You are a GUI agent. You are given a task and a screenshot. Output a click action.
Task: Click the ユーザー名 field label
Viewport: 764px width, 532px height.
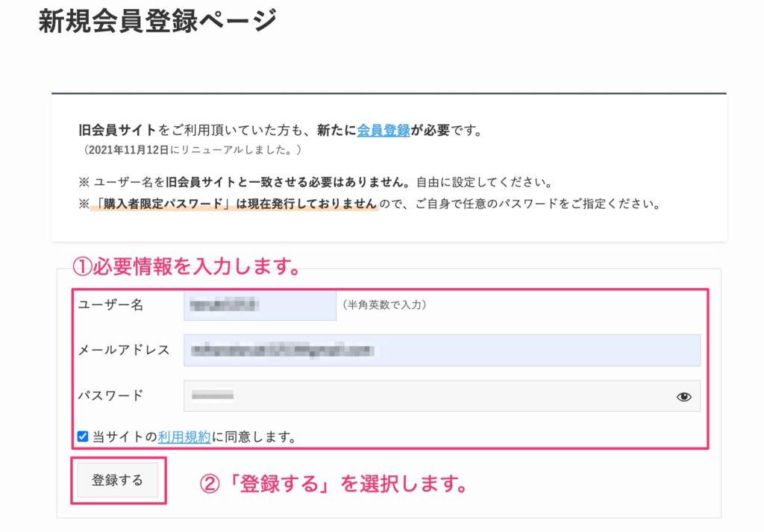pos(110,305)
